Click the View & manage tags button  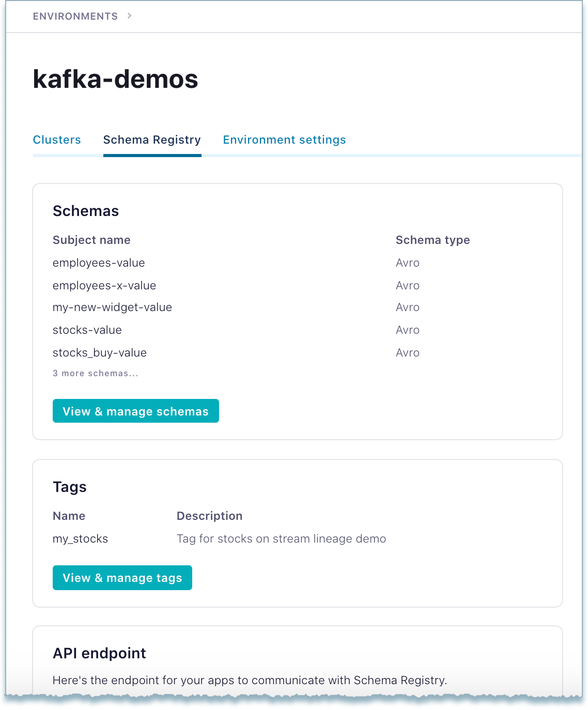[122, 578]
